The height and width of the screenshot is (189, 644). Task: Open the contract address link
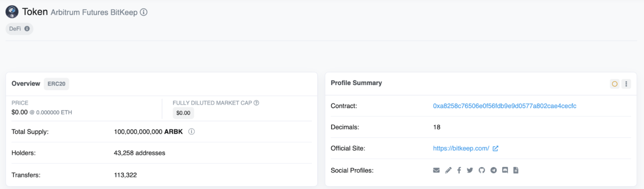[x=504, y=106]
